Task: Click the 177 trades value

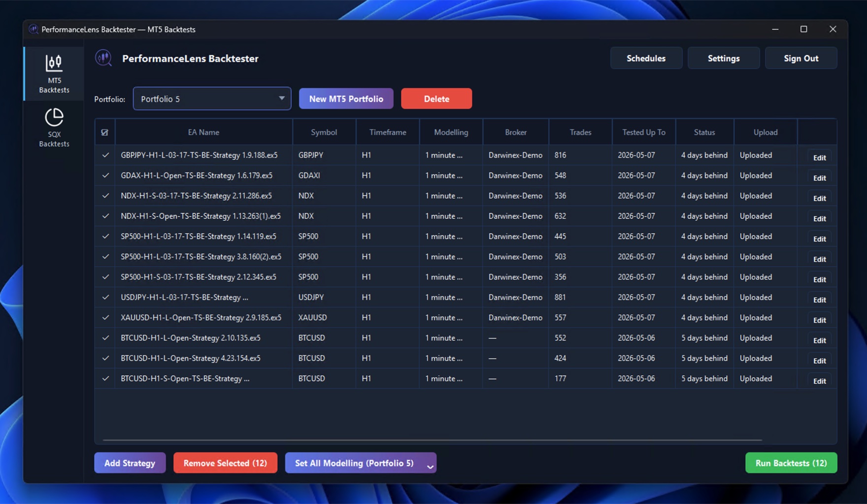Action: click(x=560, y=378)
